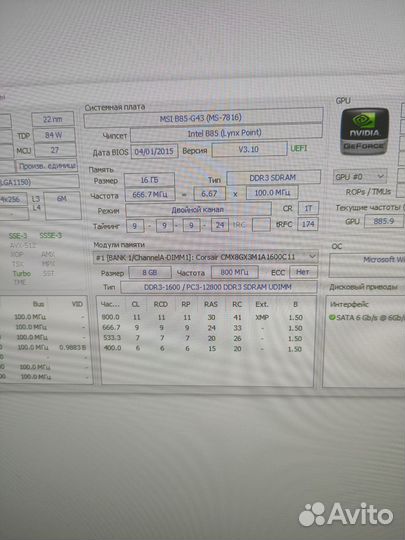Expand the memory module Corsair CMX8GX3M1A1600C11 dropdown

point(206,257)
